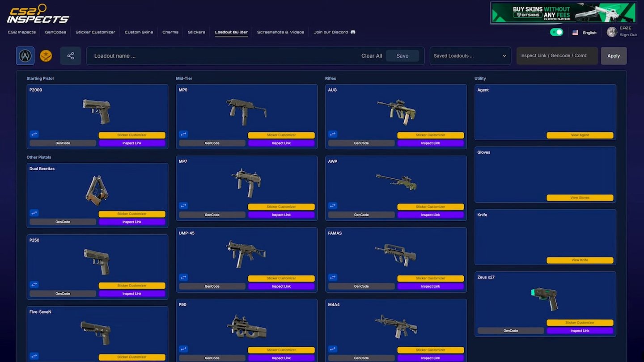Click the US flag language icon

point(575,33)
